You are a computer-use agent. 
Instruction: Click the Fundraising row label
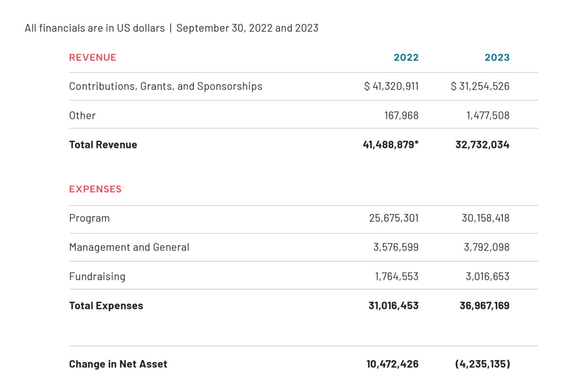coord(97,276)
